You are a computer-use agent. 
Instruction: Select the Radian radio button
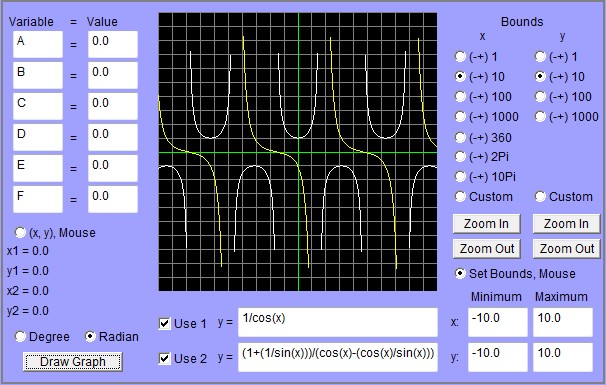click(90, 337)
